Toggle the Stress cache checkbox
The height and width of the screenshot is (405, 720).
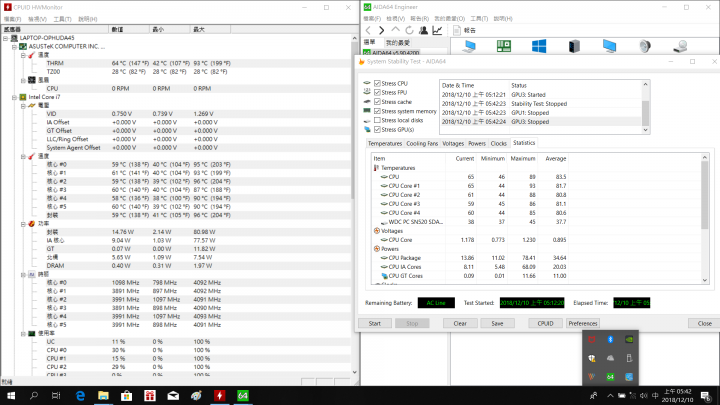(377, 101)
